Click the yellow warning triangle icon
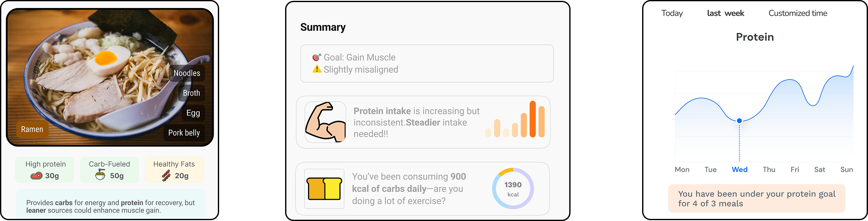This screenshot has width=868, height=221. 317,69
